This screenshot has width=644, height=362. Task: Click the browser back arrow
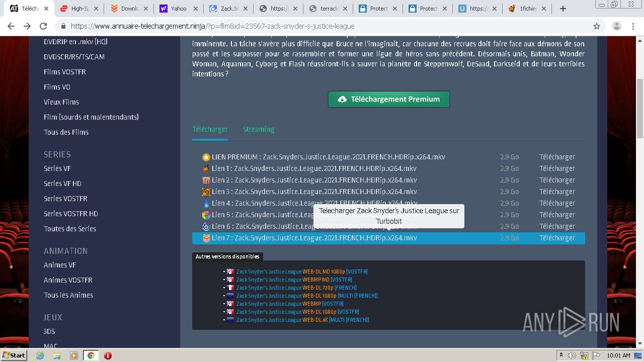12,26
